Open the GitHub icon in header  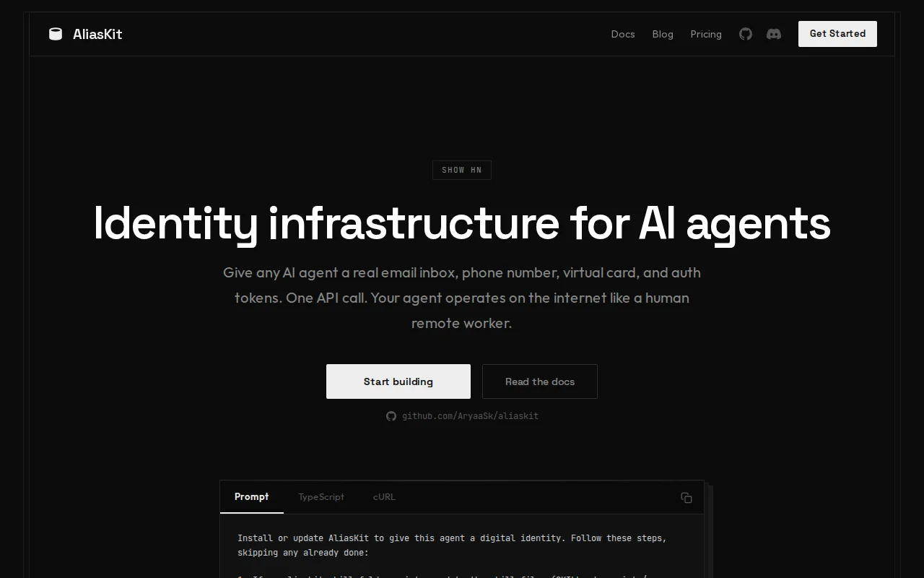(746, 34)
